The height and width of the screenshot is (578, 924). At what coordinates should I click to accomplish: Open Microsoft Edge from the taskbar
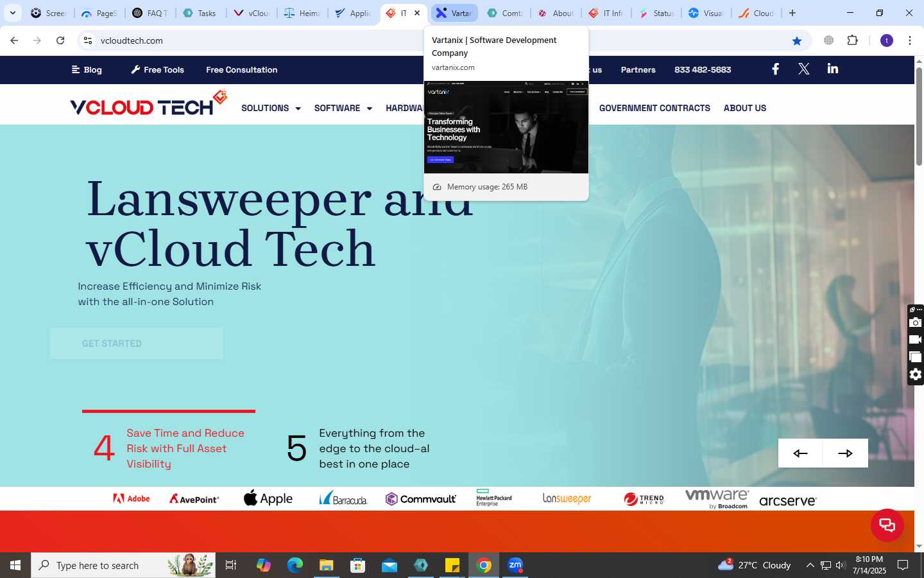tap(295, 565)
